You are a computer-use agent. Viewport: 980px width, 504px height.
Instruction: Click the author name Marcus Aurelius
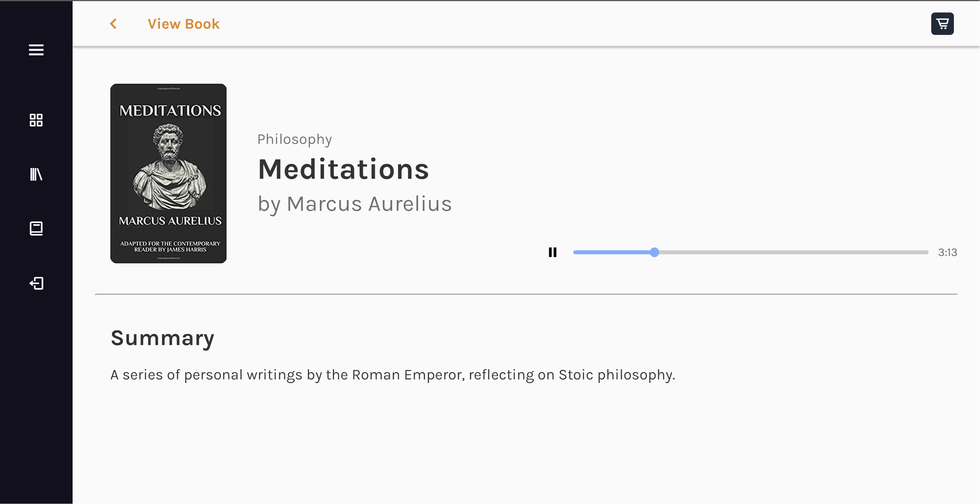coord(369,204)
